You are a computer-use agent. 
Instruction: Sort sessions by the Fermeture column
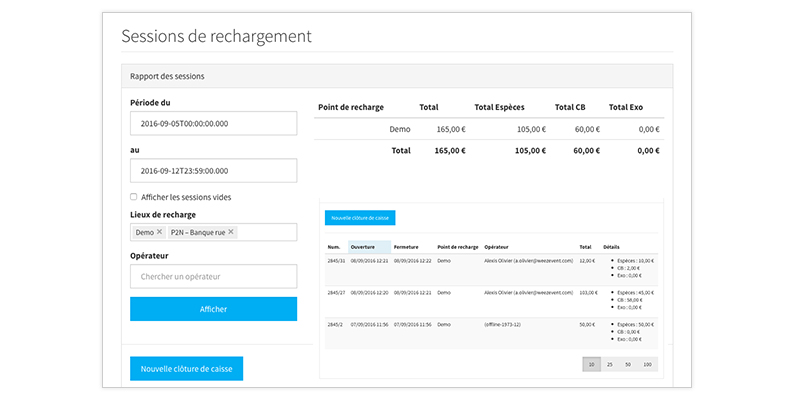click(406, 247)
